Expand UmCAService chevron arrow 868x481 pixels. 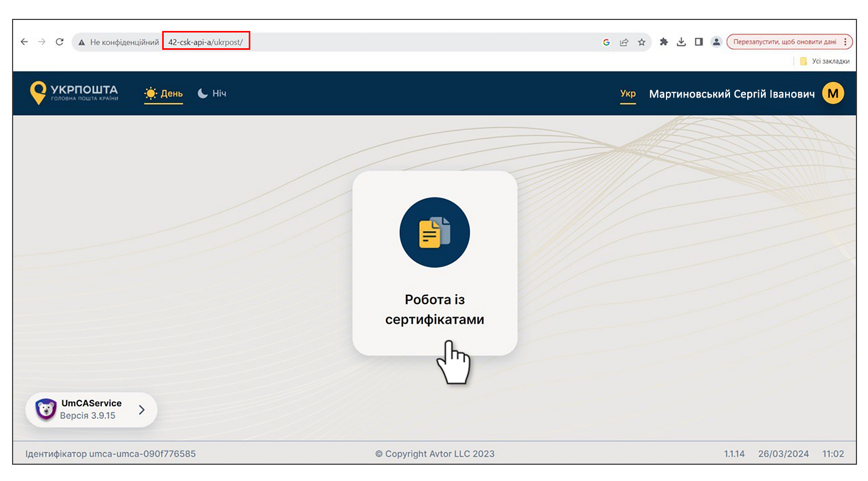(x=142, y=410)
